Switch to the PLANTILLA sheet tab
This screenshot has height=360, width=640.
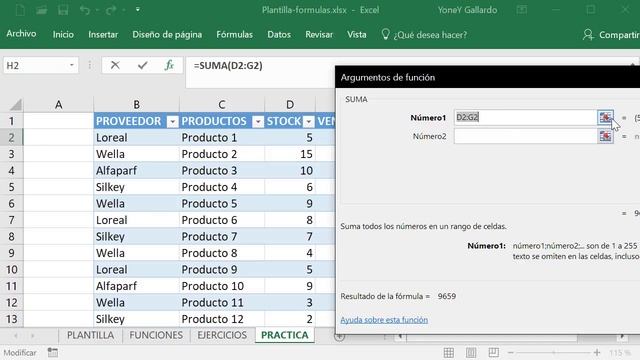pos(90,335)
